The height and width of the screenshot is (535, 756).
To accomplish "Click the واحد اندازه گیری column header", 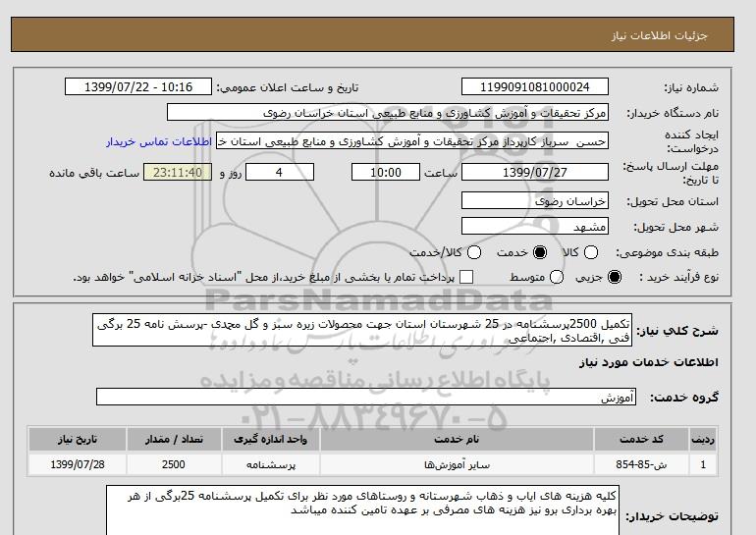I will pyautogui.click(x=270, y=439).
